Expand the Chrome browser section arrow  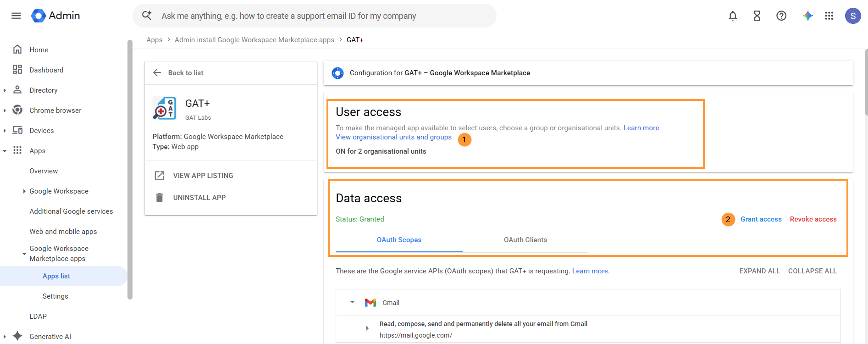click(x=5, y=111)
